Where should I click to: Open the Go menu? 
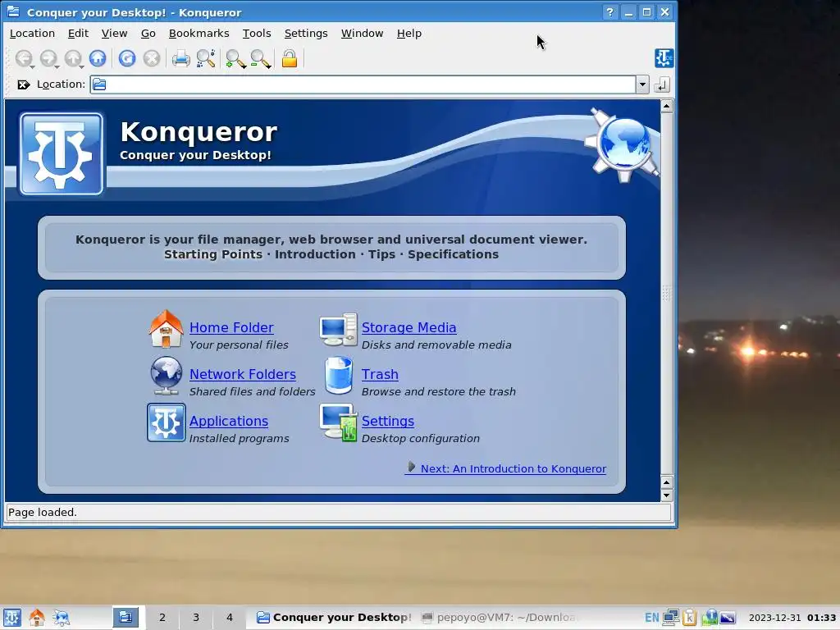click(148, 33)
